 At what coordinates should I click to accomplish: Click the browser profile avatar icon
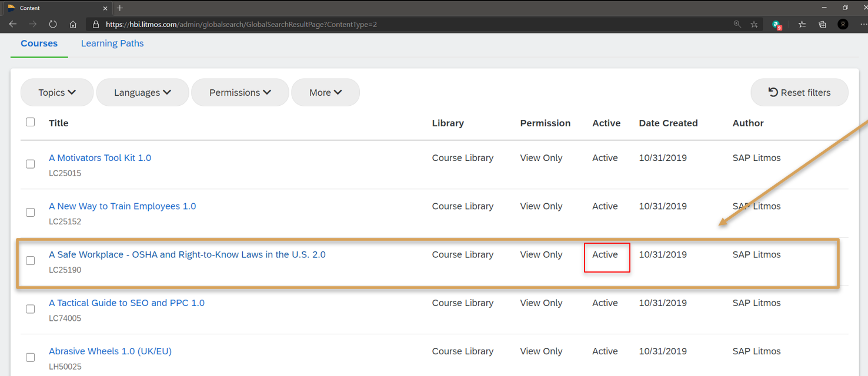coord(843,24)
